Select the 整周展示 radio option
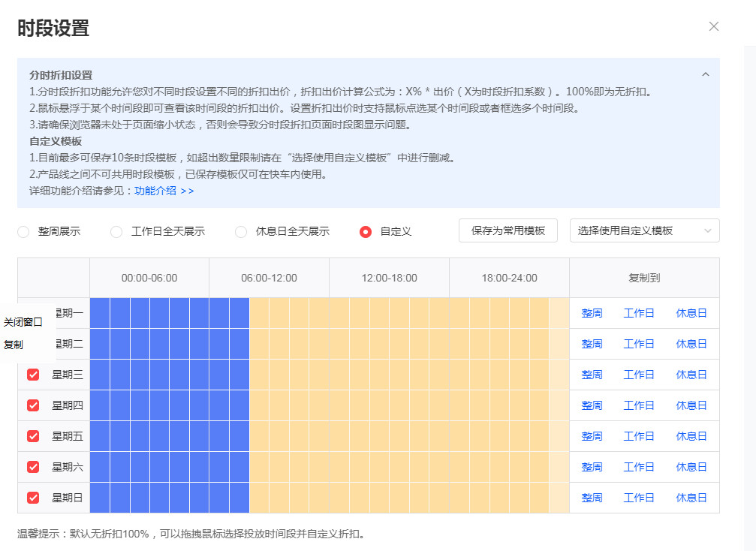756x551 pixels. click(x=23, y=231)
